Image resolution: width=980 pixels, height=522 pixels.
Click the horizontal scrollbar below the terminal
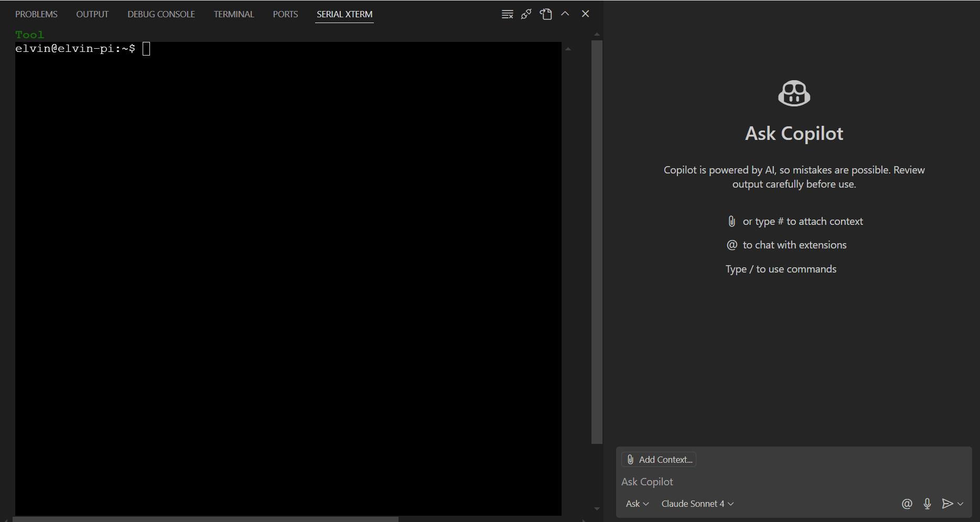coord(206,519)
